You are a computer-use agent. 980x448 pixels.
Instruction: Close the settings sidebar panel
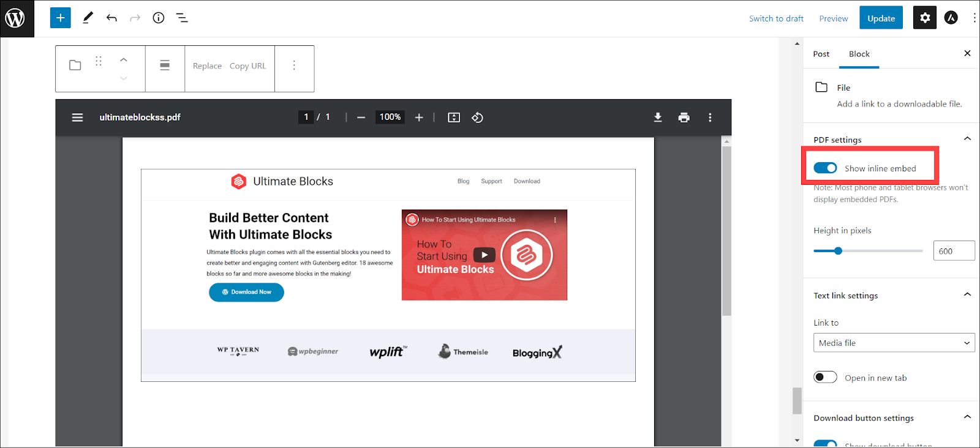967,53
